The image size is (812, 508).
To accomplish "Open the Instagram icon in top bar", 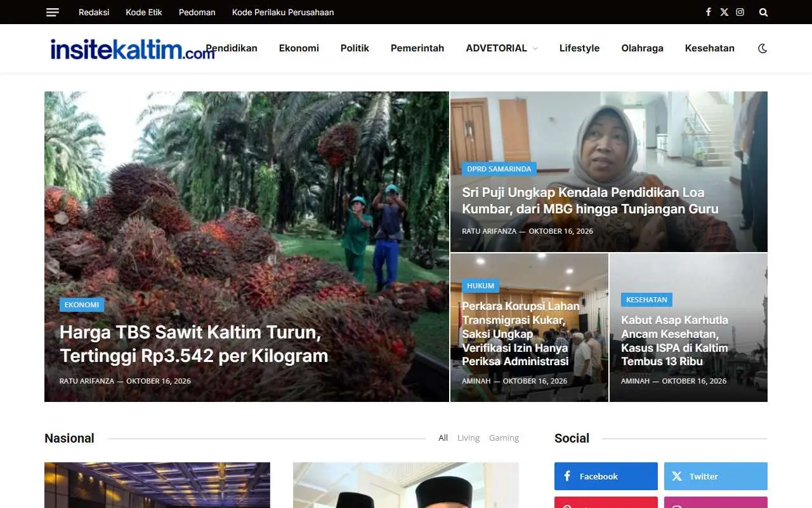I will coord(740,12).
